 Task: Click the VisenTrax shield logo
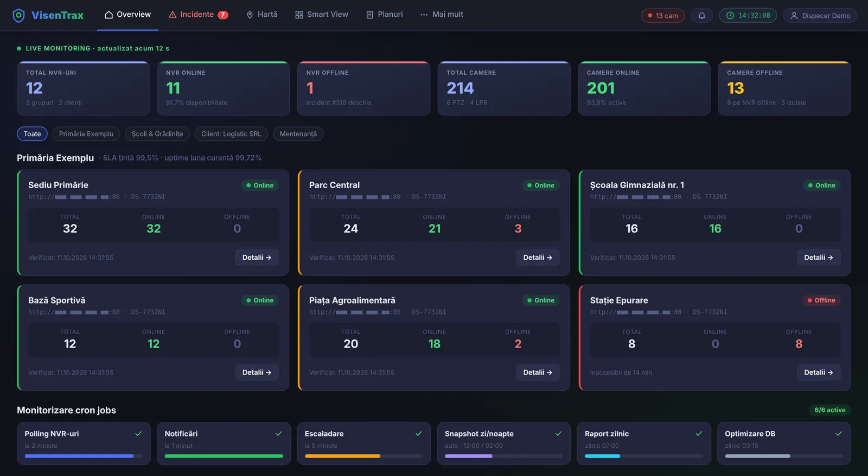[18, 15]
